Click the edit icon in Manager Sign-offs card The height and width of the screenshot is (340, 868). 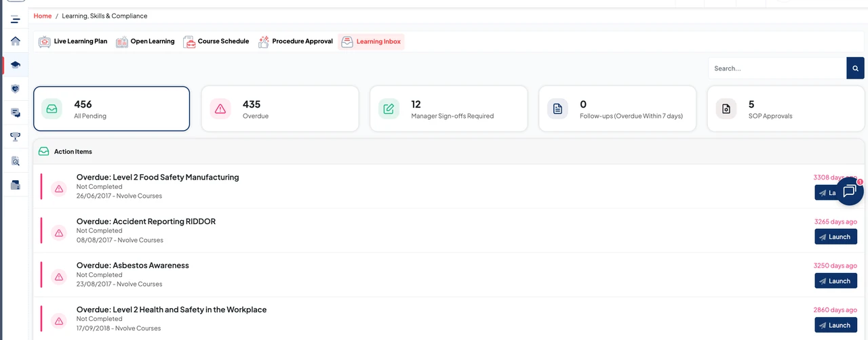tap(389, 108)
